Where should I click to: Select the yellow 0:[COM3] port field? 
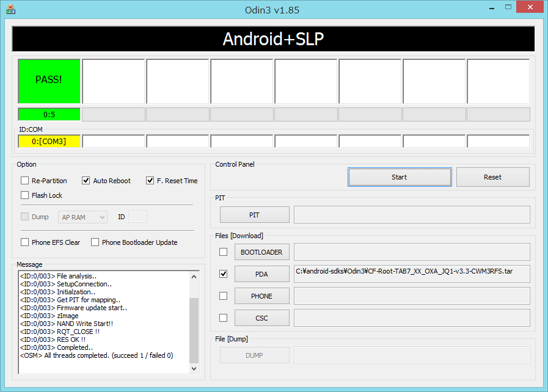coord(49,141)
